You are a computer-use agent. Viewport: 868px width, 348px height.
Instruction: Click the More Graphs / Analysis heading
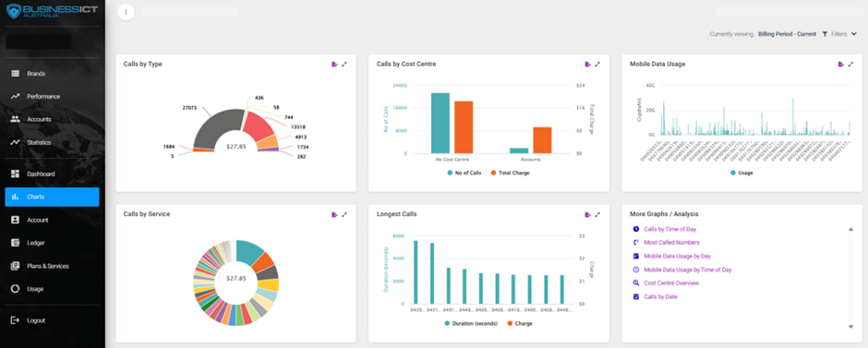664,214
